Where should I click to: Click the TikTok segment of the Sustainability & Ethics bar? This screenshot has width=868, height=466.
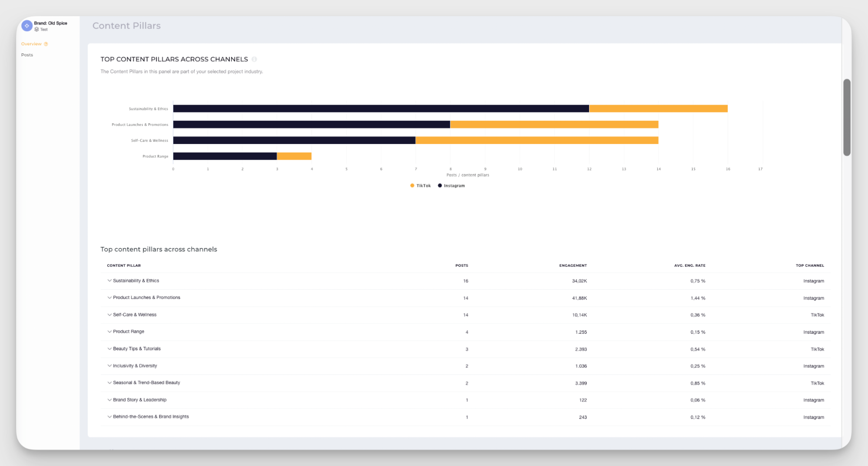click(658, 108)
